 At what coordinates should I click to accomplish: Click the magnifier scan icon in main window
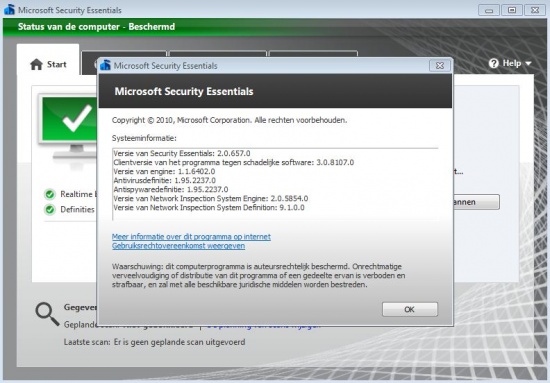click(47, 314)
